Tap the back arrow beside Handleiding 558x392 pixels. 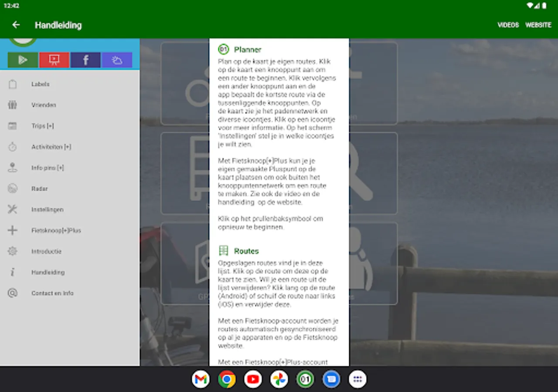[x=16, y=25]
